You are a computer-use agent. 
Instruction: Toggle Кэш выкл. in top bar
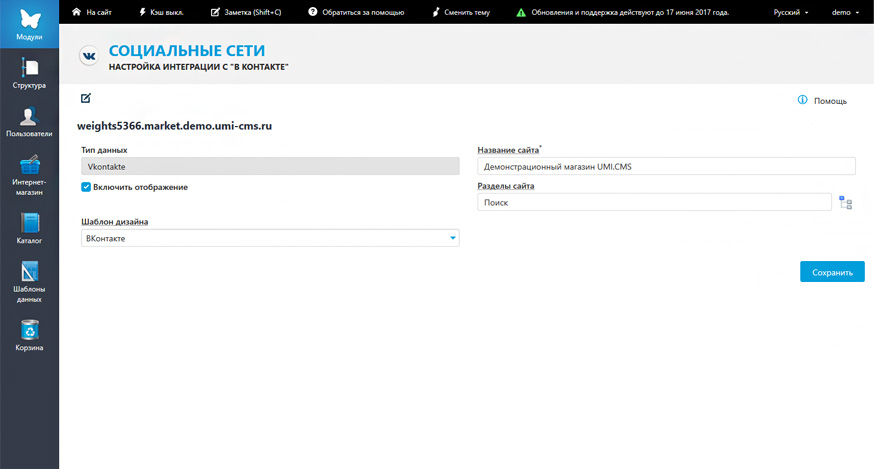[x=161, y=12]
